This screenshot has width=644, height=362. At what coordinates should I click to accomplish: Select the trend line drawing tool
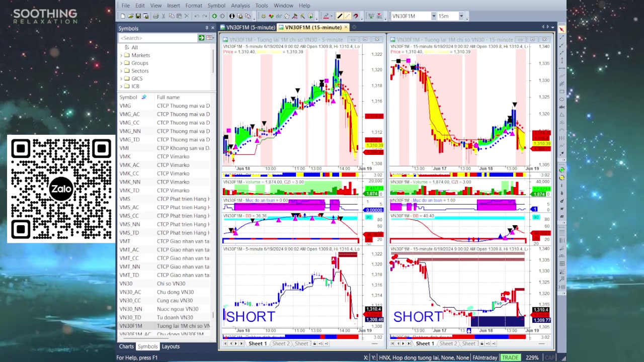(340, 16)
